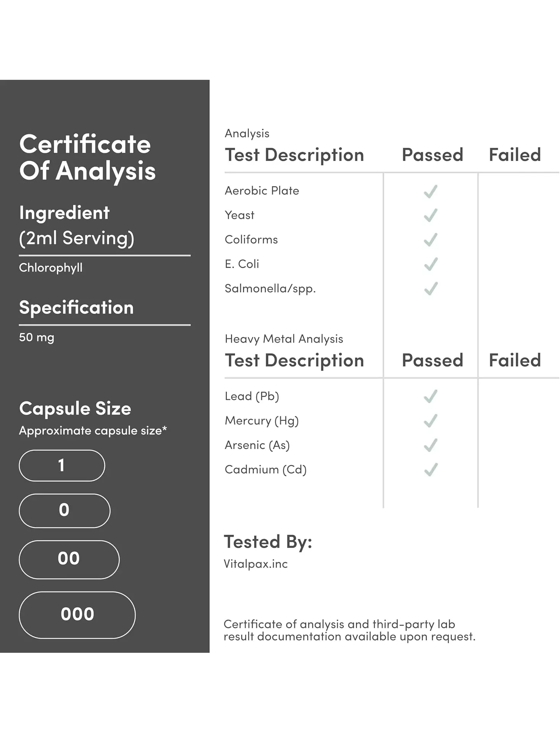This screenshot has height=733, width=560.
Task: Select capsule size 0 pill
Action: [x=65, y=510]
